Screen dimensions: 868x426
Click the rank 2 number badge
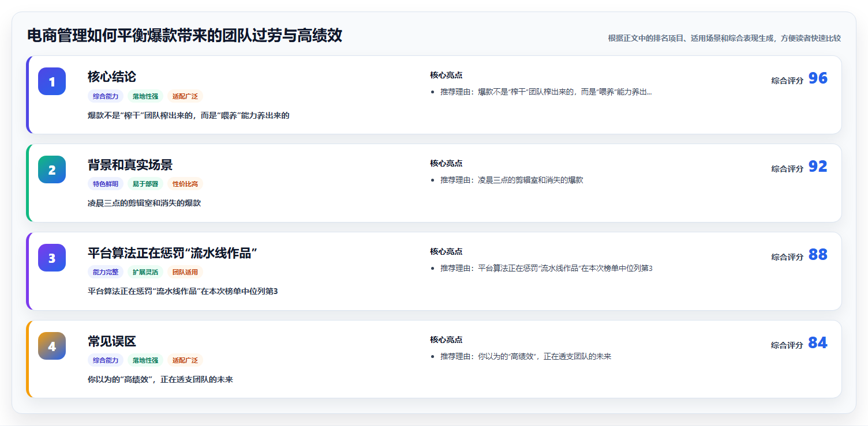click(x=52, y=169)
